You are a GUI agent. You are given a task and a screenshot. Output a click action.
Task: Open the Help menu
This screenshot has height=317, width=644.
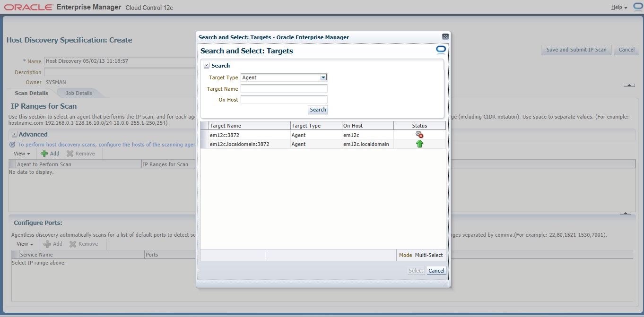click(x=619, y=8)
